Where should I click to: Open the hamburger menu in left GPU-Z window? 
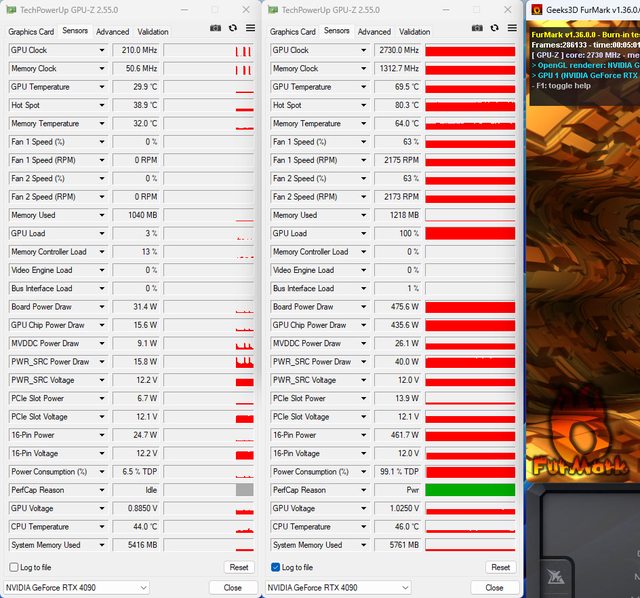tap(249, 29)
